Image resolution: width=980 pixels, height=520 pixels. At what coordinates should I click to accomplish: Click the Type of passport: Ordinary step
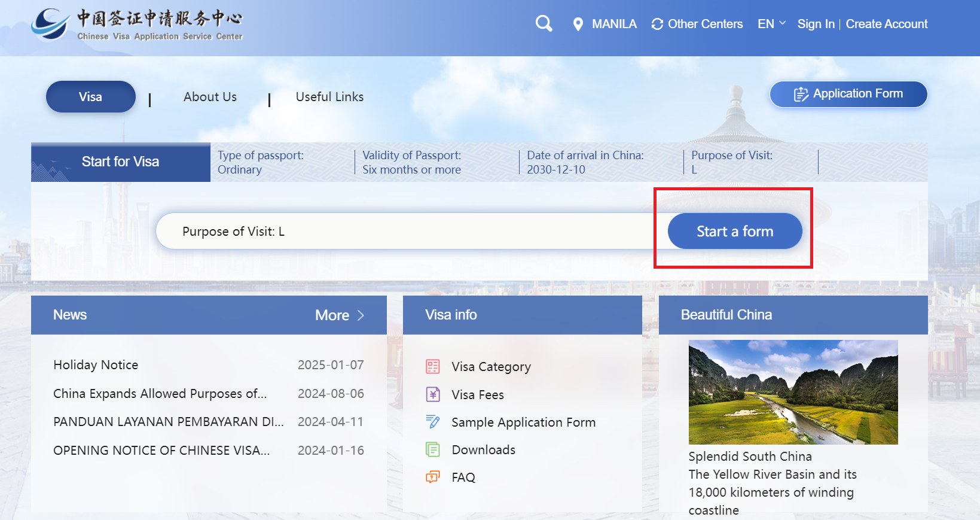(261, 162)
